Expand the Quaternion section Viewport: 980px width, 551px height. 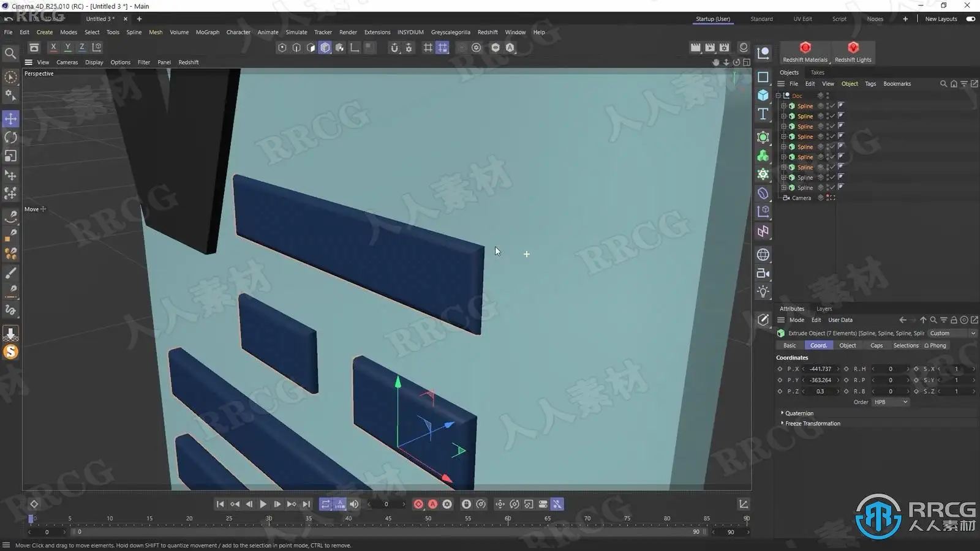799,413
